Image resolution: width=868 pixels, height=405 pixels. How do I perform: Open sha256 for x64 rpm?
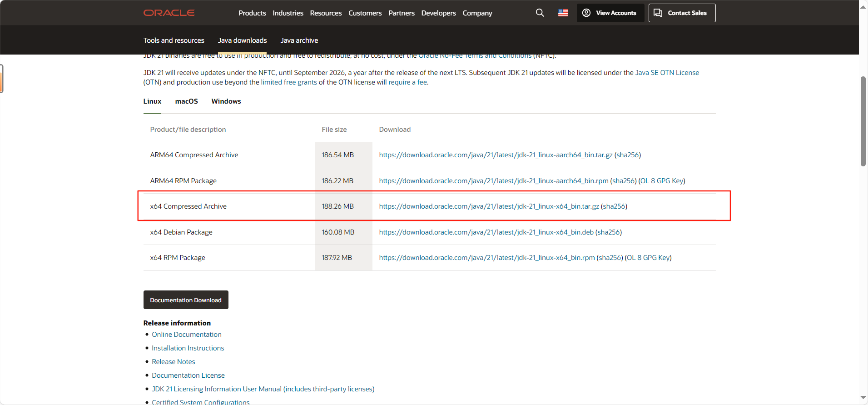click(x=610, y=258)
